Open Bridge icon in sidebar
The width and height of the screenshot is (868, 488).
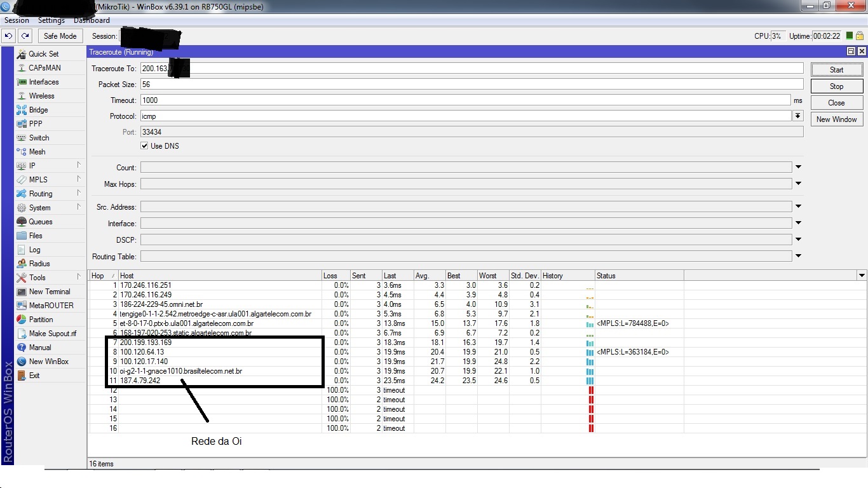(22, 110)
